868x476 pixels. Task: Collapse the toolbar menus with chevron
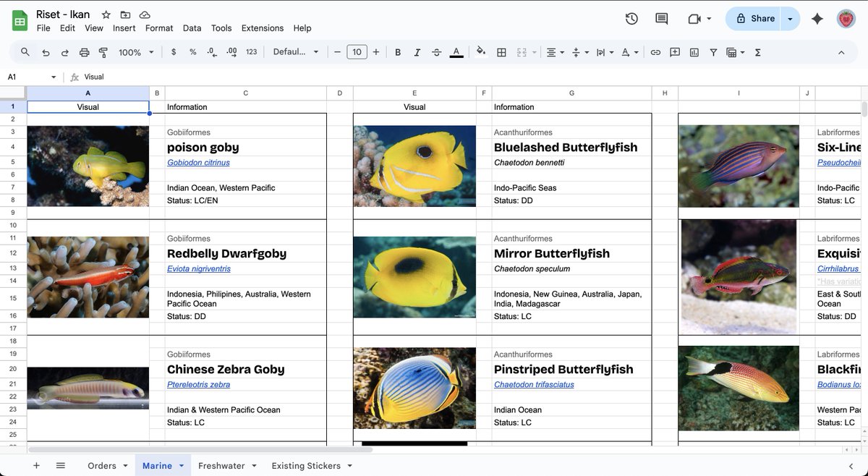pos(841,52)
